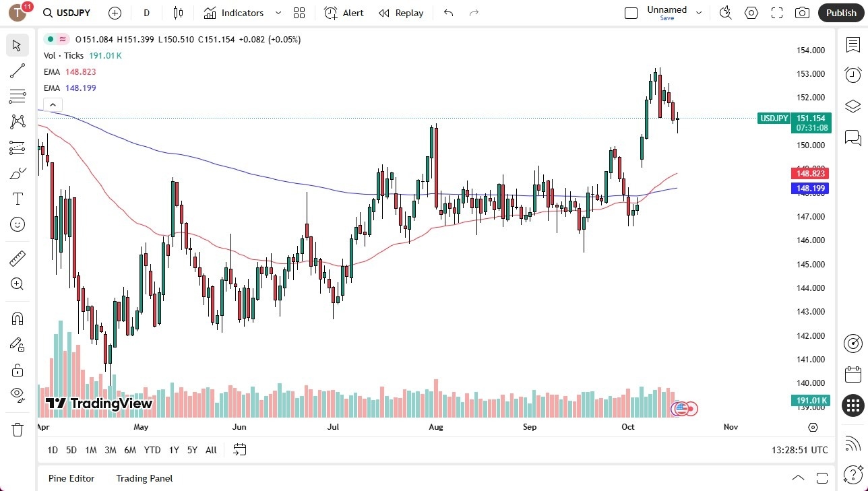Viewport: 868px width, 491px height.
Task: Expand the Indicators dropdown arrow
Action: point(277,13)
